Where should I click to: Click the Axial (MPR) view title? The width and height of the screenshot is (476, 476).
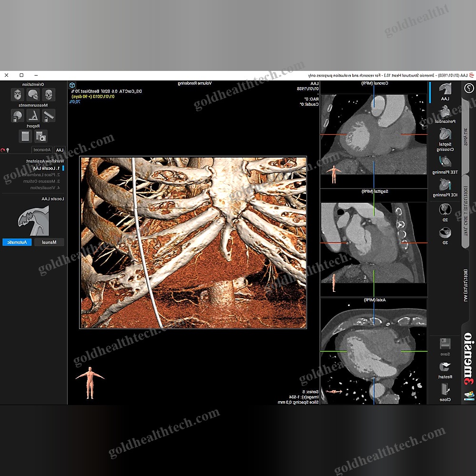coord(375,300)
